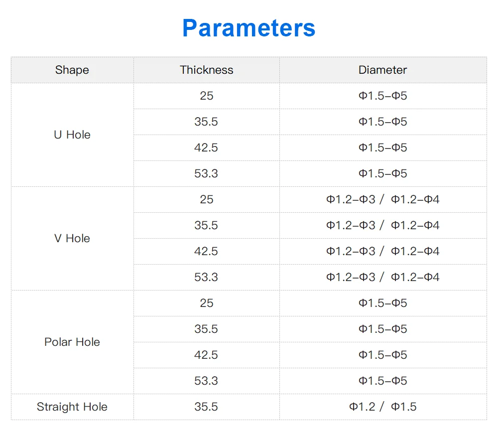Click the Straight Hole shape cell
This screenshot has width=498, height=448.
(x=72, y=407)
